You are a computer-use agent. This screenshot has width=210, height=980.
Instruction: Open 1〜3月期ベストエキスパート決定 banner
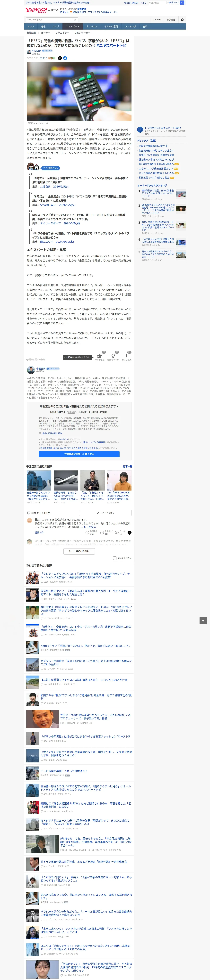[x=162, y=130]
